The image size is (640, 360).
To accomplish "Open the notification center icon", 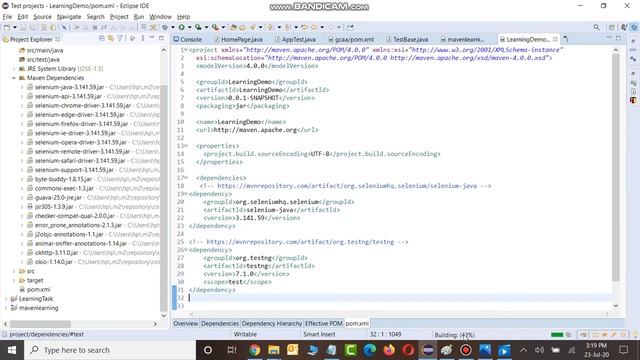I will tap(623, 350).
